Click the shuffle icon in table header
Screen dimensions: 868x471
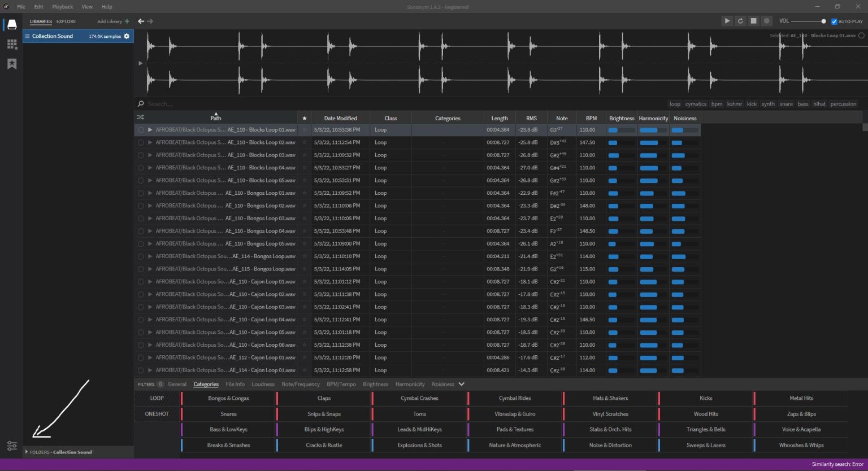point(140,117)
